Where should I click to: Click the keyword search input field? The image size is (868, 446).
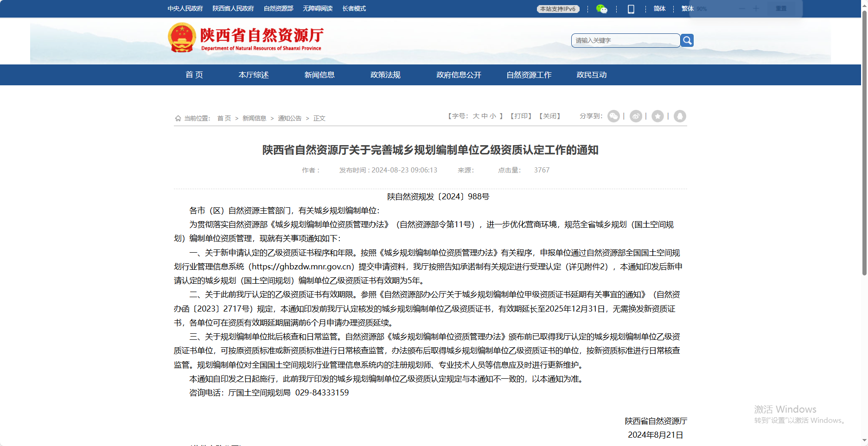click(x=625, y=41)
